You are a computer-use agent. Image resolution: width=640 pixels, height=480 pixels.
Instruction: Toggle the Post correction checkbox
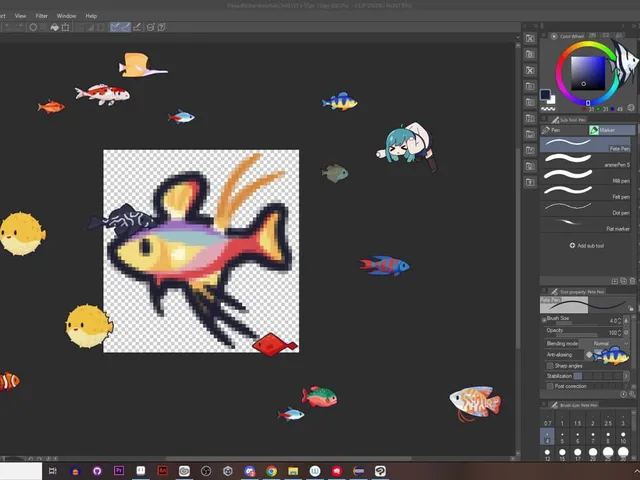550,386
